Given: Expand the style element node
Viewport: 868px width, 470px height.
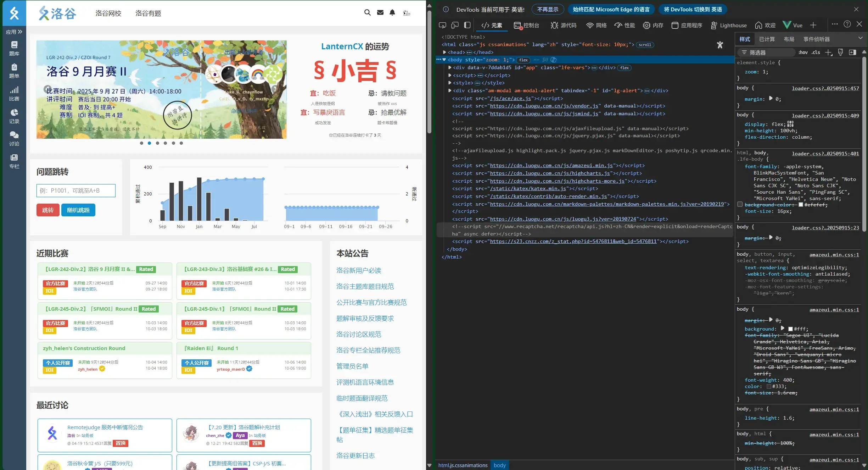Looking at the screenshot, I should coord(450,83).
